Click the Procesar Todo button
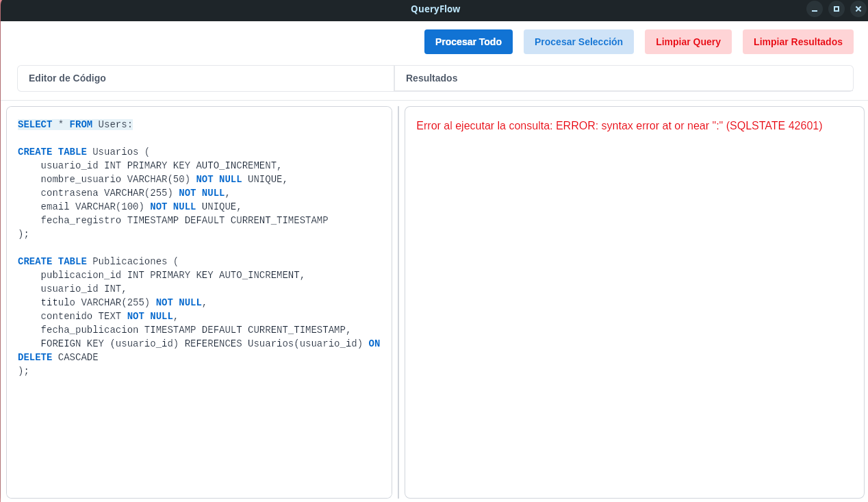The image size is (868, 502). tap(468, 42)
